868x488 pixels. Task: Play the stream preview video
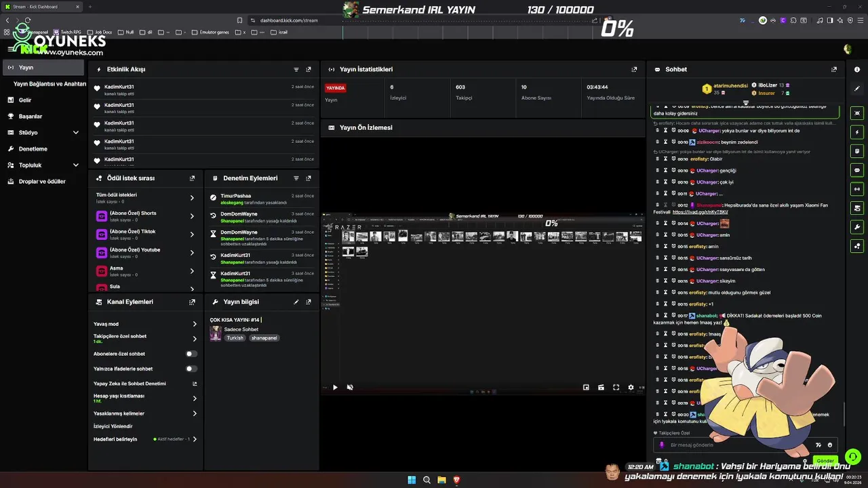coord(335,387)
